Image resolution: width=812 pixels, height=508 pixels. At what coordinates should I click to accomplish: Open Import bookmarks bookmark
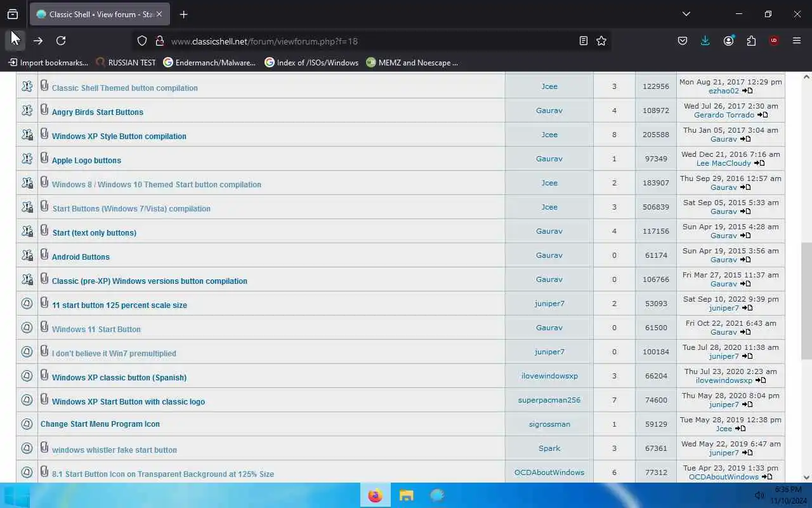[48, 62]
